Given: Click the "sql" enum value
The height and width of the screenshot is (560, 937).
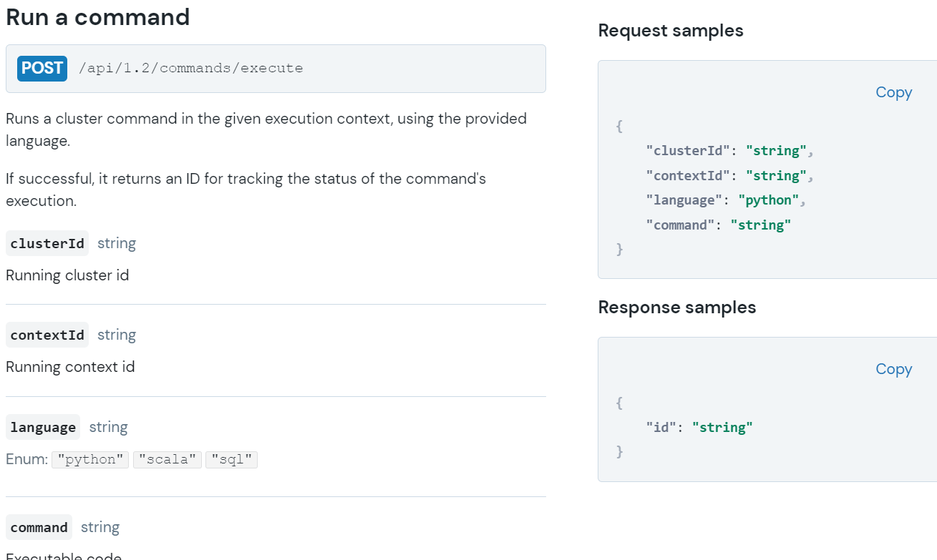Looking at the screenshot, I should coord(231,460).
